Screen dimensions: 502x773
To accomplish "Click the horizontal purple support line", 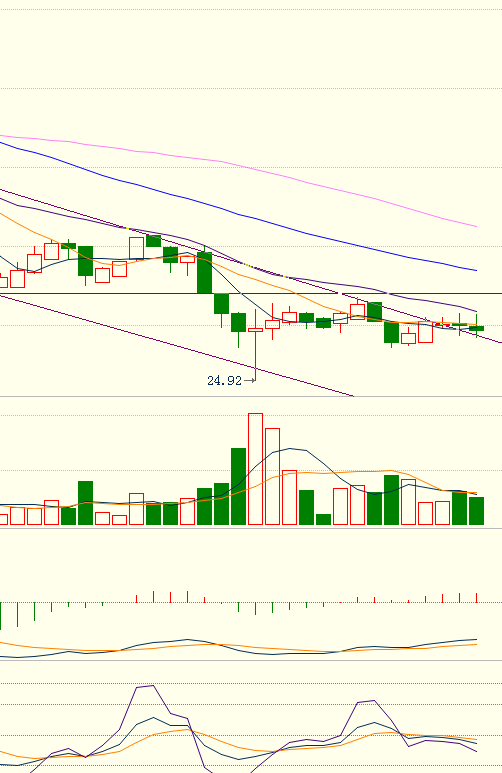I will (251, 294).
